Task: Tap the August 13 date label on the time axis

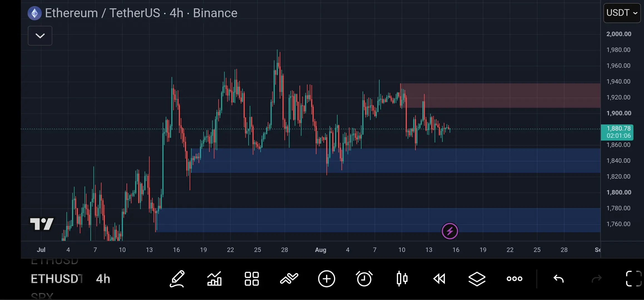Action: [x=429, y=250]
